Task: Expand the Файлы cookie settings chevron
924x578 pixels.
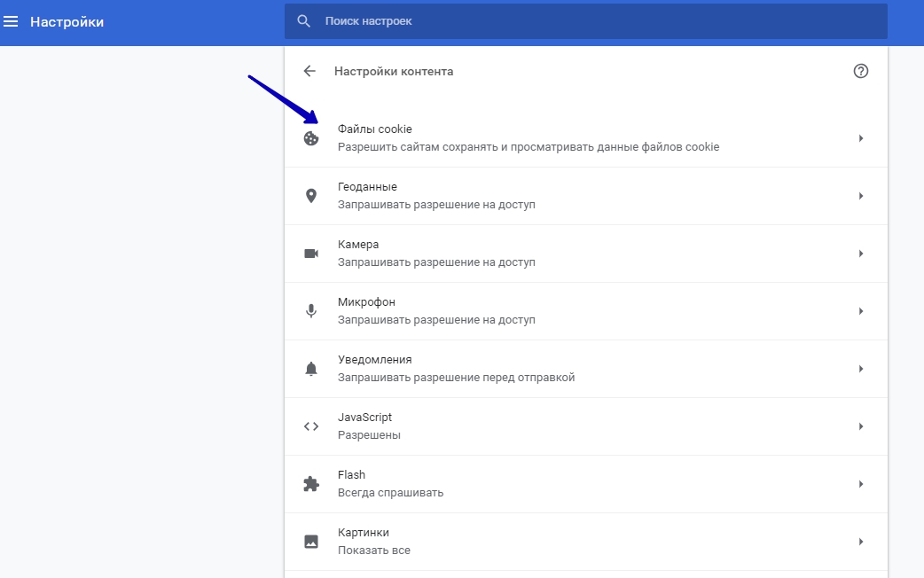Action: tap(860, 138)
